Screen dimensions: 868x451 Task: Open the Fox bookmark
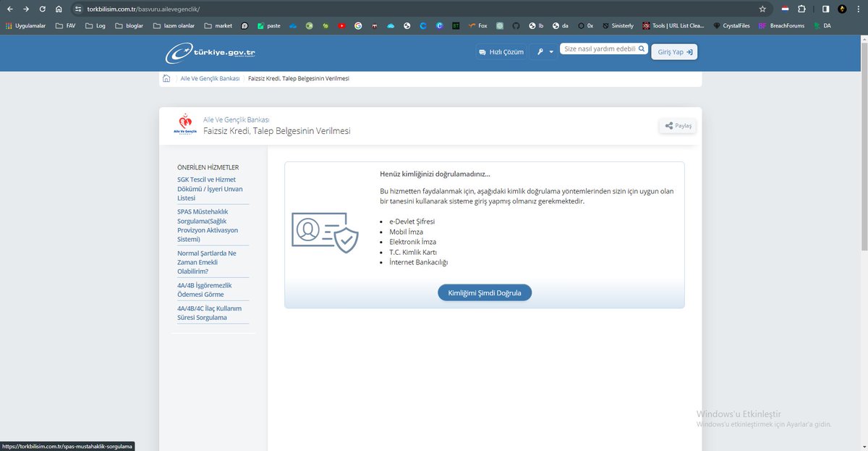477,25
